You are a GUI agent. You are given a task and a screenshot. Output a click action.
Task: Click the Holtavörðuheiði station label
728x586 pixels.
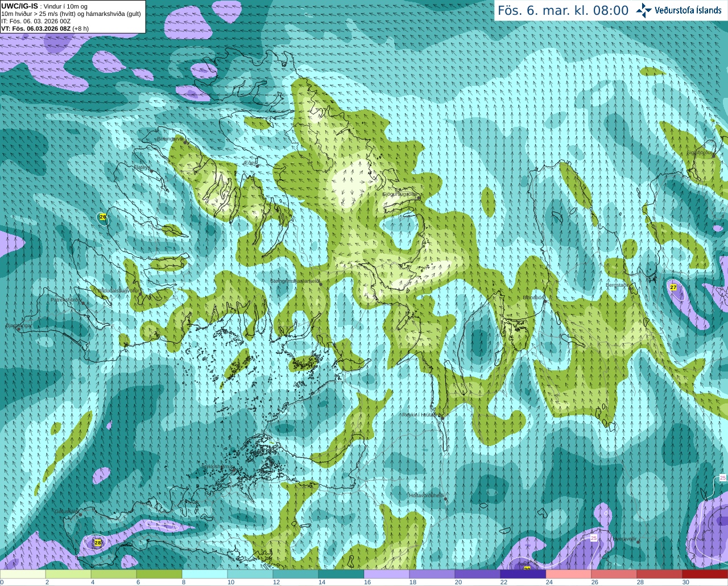point(426,496)
